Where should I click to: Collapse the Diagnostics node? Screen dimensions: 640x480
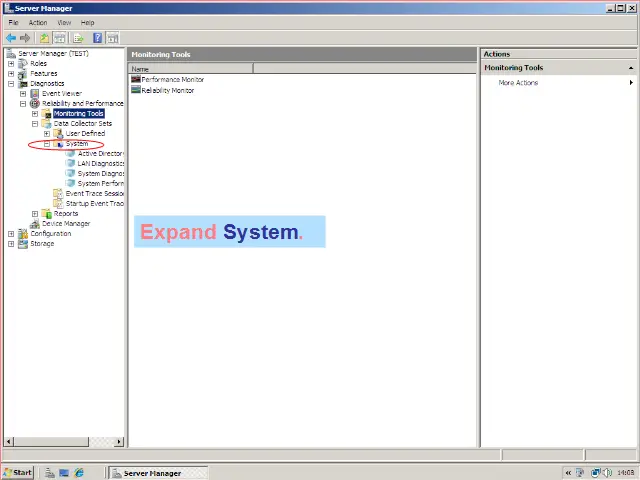coord(11,84)
